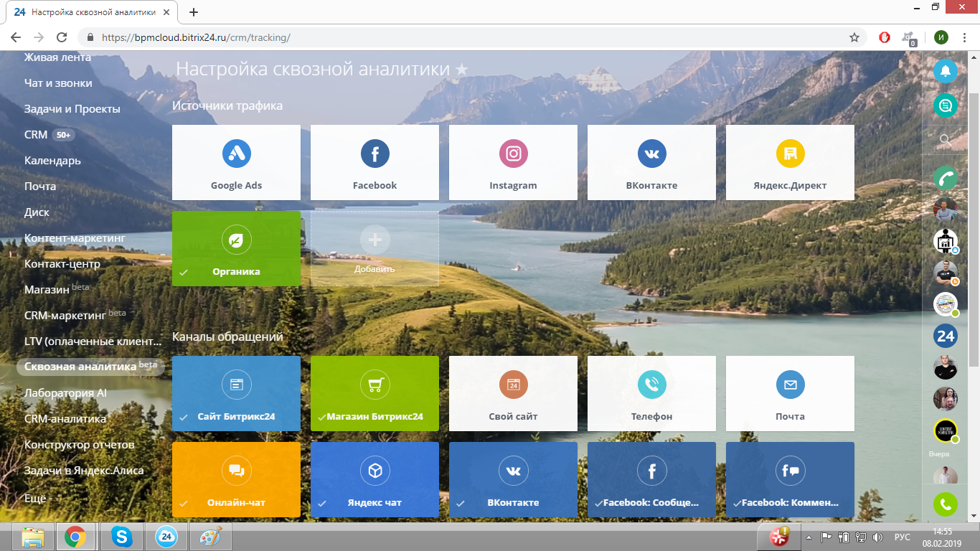Open Chrome from the Windows taskbar

pos(75,537)
